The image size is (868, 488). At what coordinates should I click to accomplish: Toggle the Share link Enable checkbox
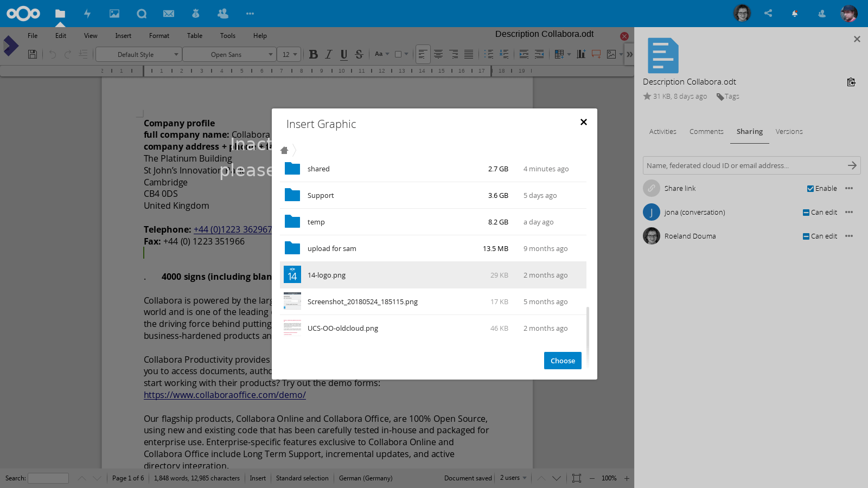coord(810,189)
